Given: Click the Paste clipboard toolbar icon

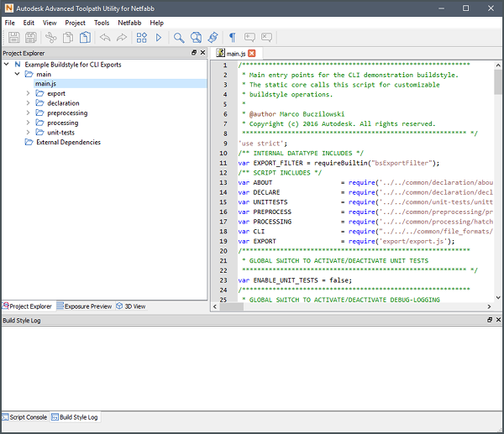Looking at the screenshot, I should pyautogui.click(x=85, y=38).
